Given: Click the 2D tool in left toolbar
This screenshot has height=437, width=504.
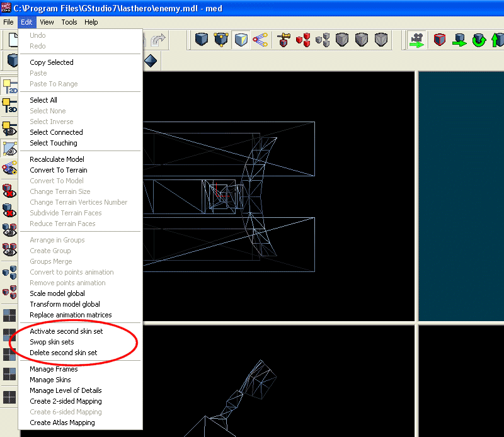Looking at the screenshot, I should click(x=9, y=86).
